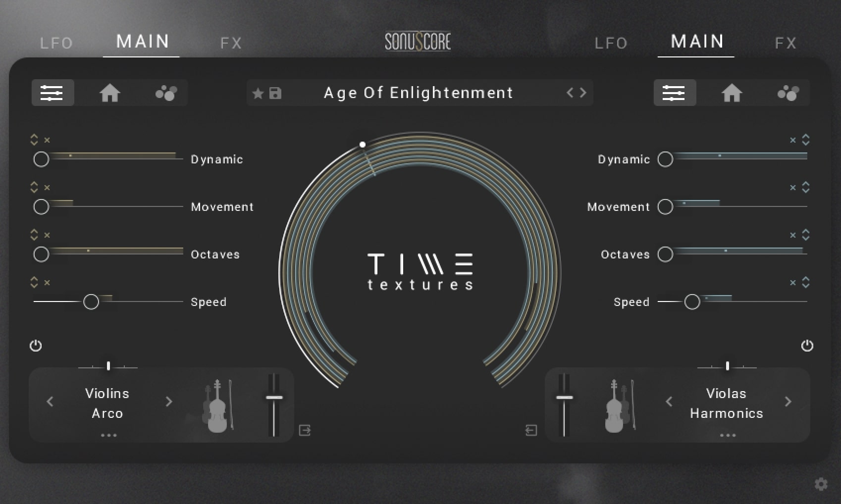Go to previous preset arrow
This screenshot has height=504, width=841.
(570, 93)
